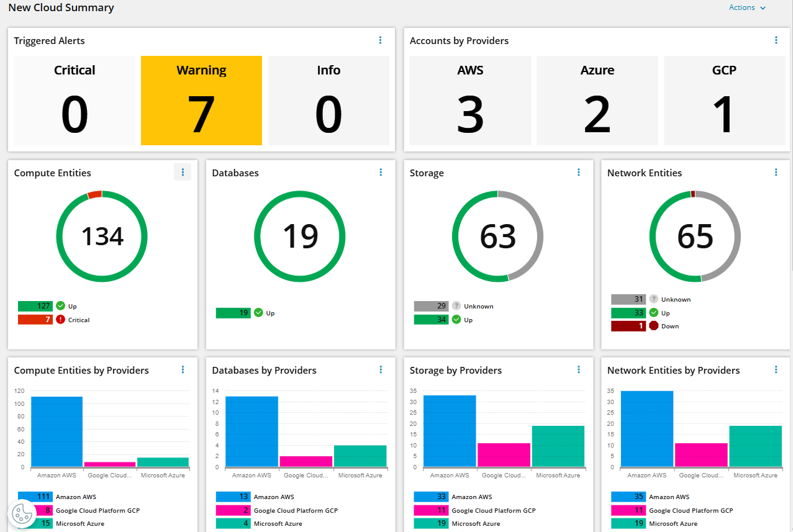
Task: Click the cookie preferences icon
Action: tap(22, 515)
